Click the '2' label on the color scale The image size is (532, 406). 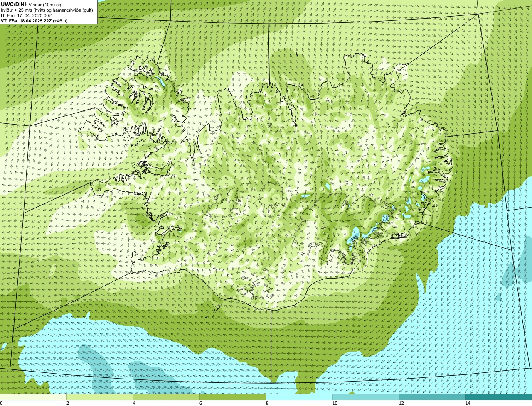click(67, 403)
